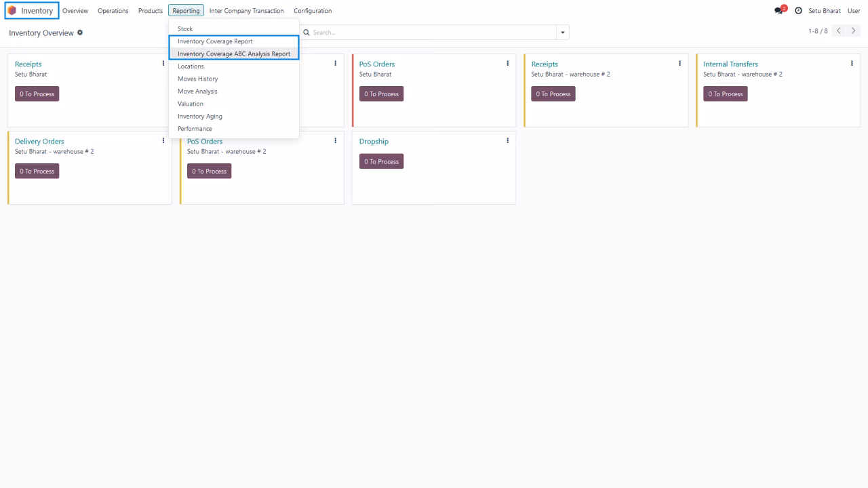Open Setu Bharat User account menu
The height and width of the screenshot is (488, 868).
(834, 11)
